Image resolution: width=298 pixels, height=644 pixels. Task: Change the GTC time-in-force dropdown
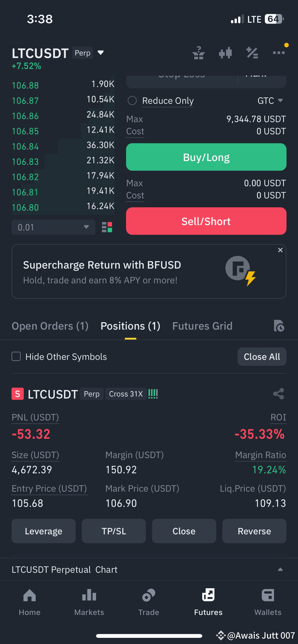(x=270, y=101)
